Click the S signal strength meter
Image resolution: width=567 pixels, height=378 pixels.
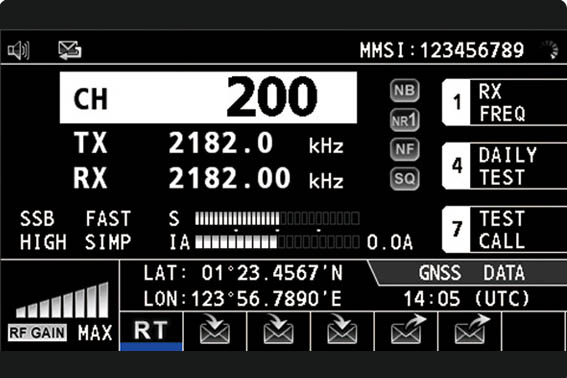coord(277,218)
